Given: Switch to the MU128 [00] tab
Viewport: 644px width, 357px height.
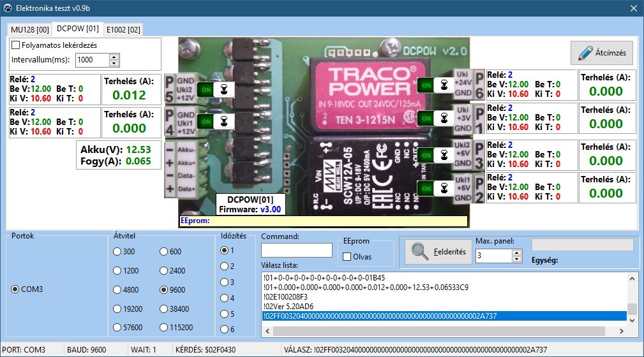Looking at the screenshot, I should point(30,29).
